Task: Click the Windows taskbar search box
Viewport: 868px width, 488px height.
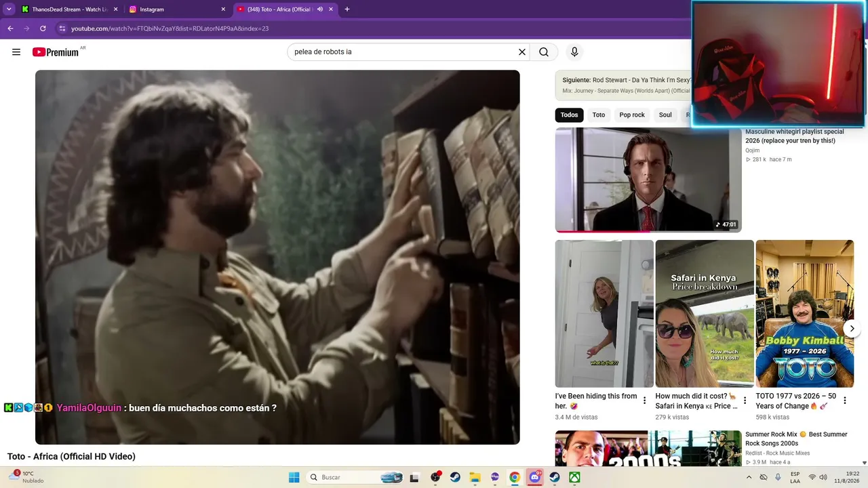Action: click(355, 477)
